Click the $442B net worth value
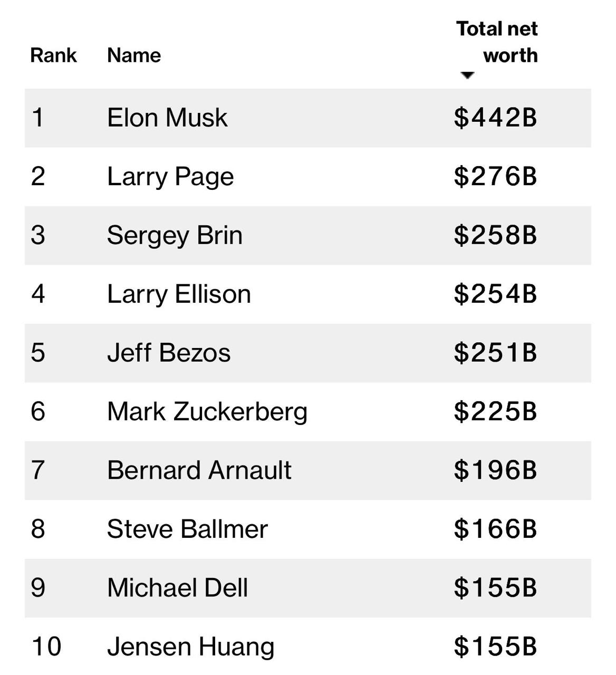The image size is (616, 675). click(x=495, y=118)
